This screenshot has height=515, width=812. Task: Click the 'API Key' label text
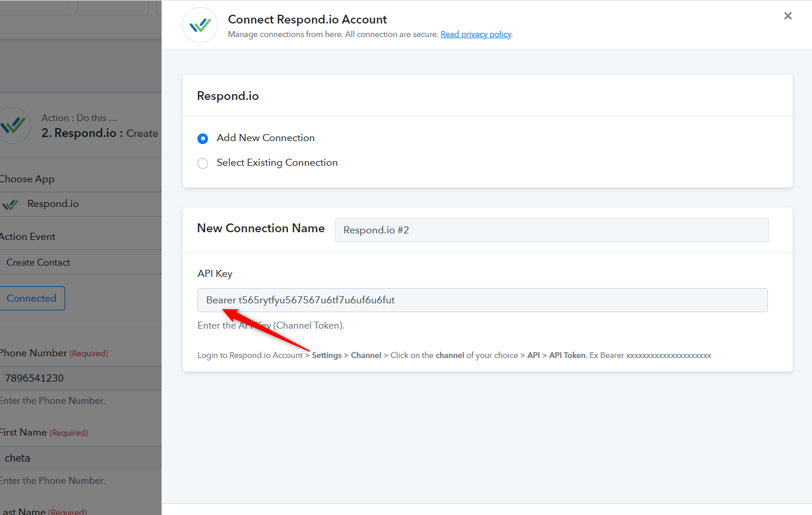click(x=215, y=273)
